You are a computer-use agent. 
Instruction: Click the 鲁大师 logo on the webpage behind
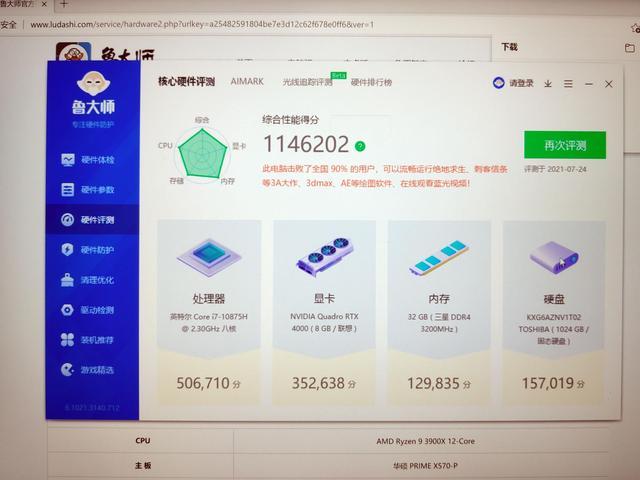click(105, 54)
